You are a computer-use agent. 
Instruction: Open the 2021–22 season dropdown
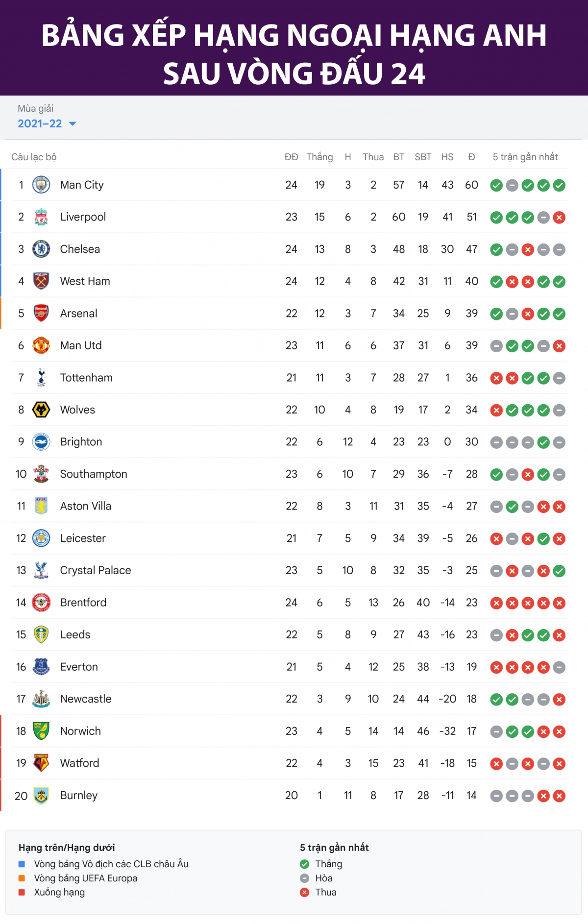47,123
